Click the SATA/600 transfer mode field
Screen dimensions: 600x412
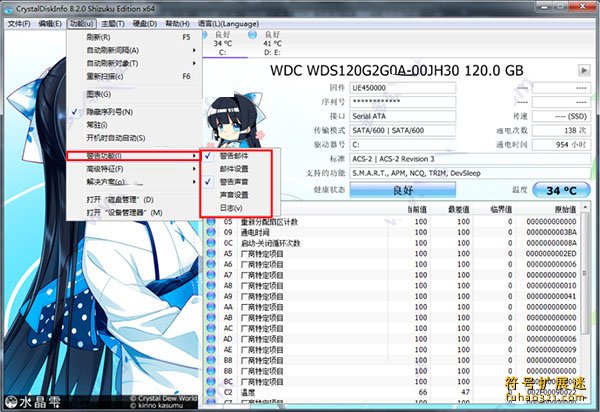tap(403, 130)
